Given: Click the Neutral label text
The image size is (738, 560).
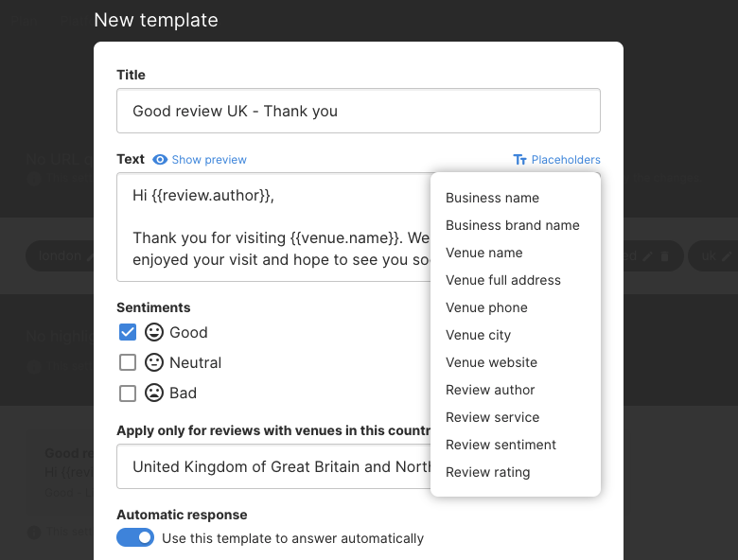Looking at the screenshot, I should (195, 363).
